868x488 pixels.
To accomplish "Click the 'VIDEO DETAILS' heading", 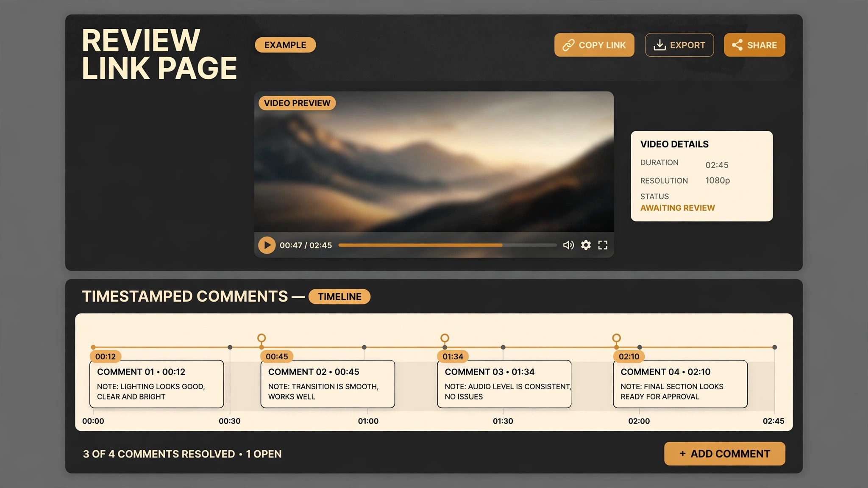I will pyautogui.click(x=674, y=144).
